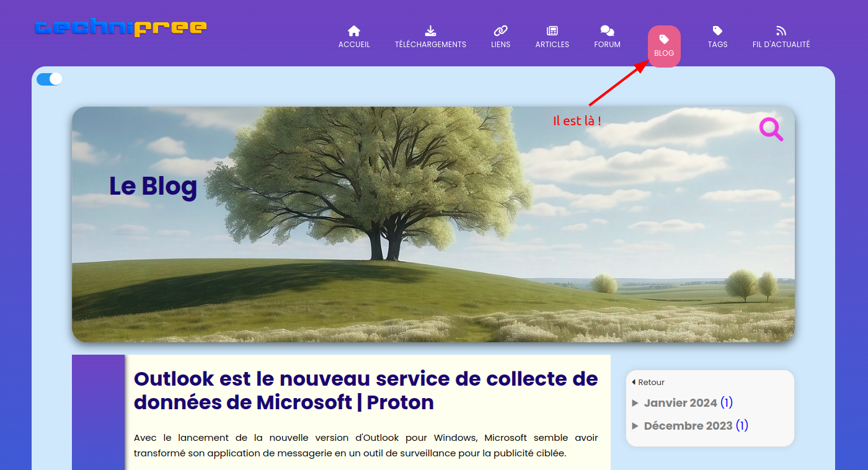Click the count beside Décembre 2023
868x470 pixels.
(x=742, y=426)
